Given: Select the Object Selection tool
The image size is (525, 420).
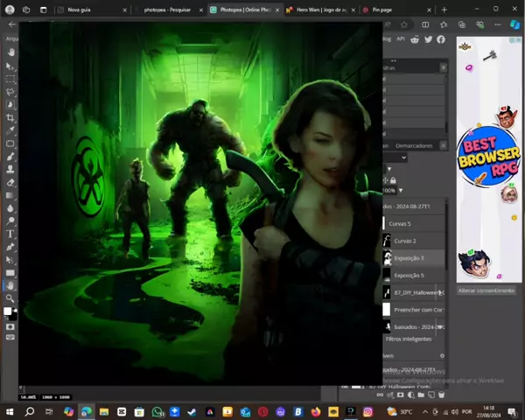Looking at the screenshot, I should click(x=10, y=105).
